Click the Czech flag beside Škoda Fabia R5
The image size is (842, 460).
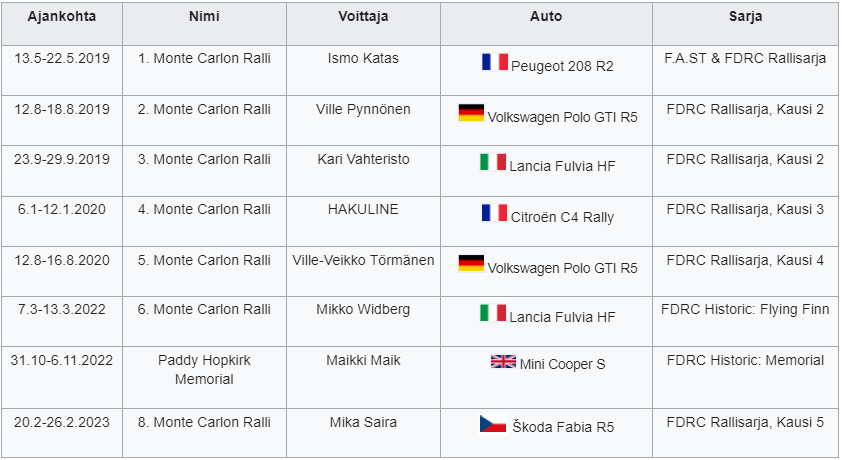pos(492,425)
